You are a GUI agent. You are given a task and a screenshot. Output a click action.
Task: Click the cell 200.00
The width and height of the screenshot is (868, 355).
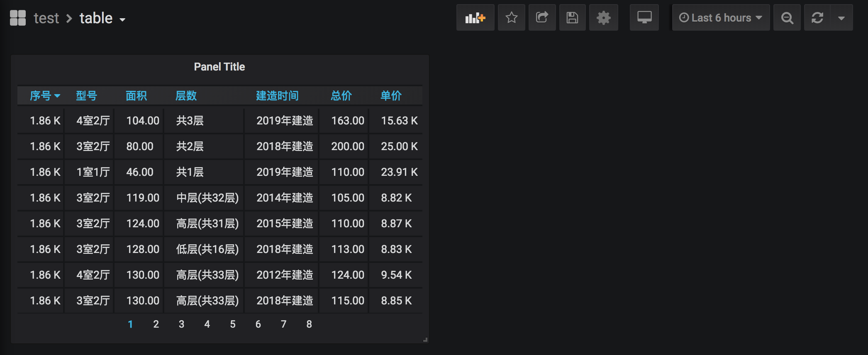(x=344, y=146)
